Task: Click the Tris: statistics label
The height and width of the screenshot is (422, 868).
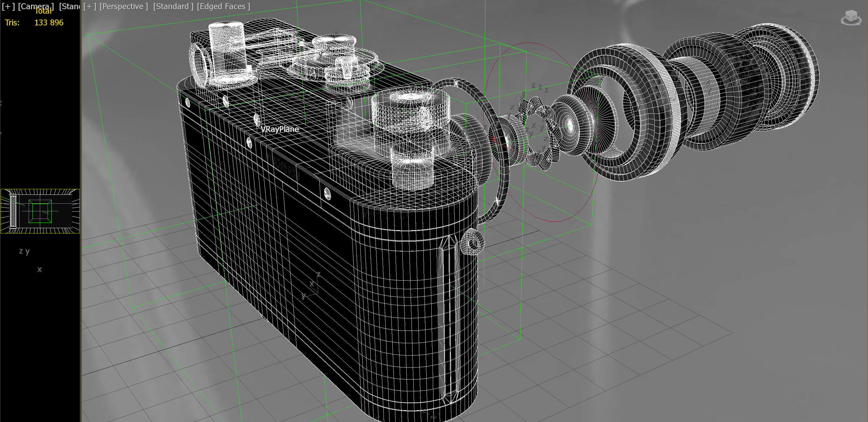Action: click(x=12, y=22)
